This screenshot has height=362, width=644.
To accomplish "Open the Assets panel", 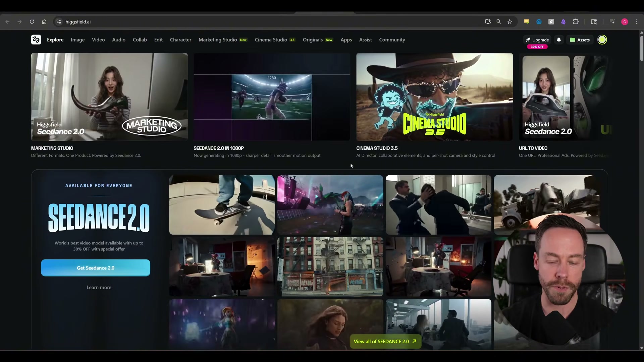I will [x=580, y=40].
